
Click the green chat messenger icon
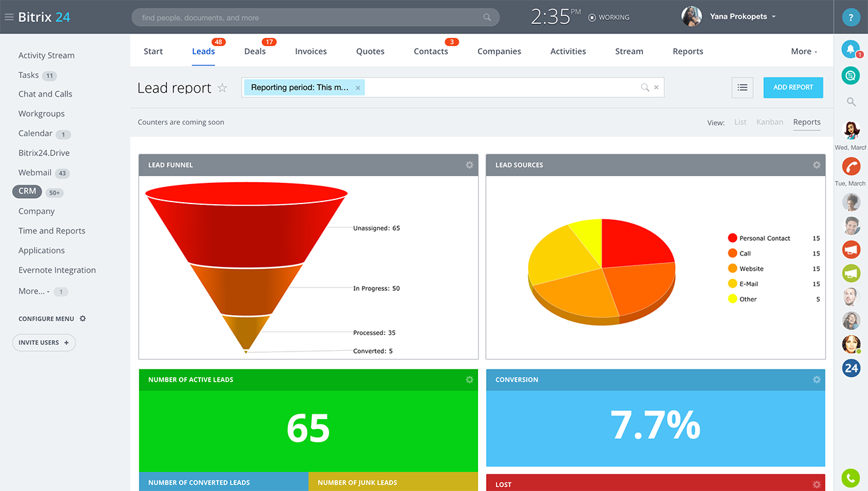pyautogui.click(x=851, y=75)
